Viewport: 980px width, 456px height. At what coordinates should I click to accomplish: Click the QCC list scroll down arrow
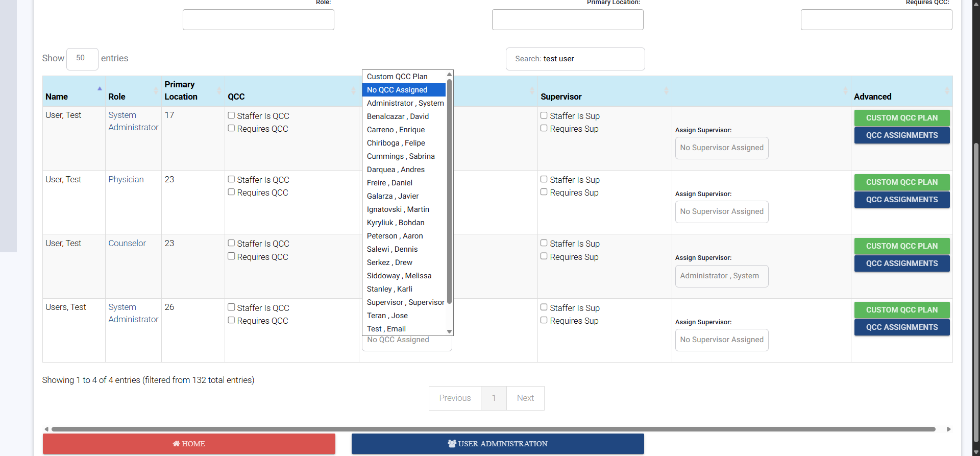pyautogui.click(x=449, y=331)
